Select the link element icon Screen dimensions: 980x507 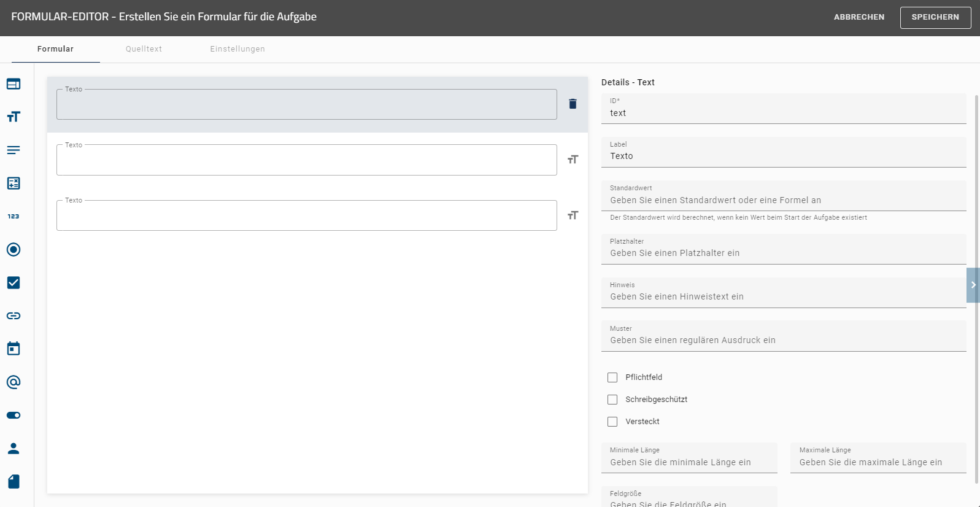(x=14, y=315)
